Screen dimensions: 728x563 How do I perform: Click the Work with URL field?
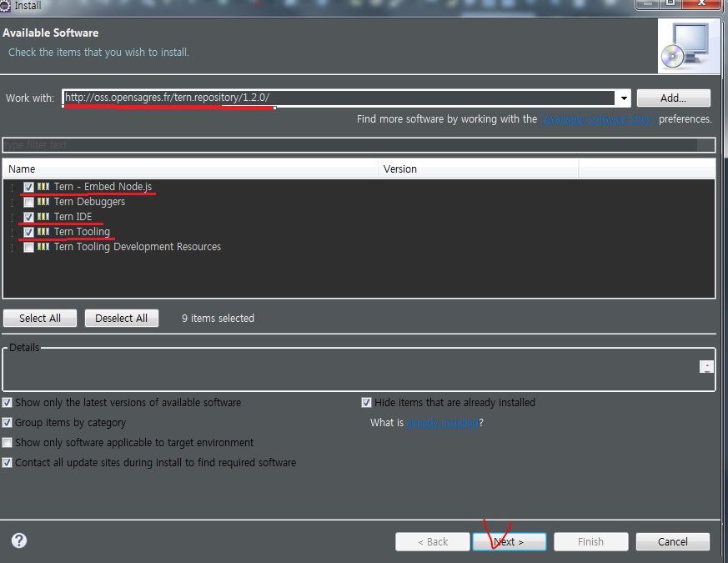point(339,98)
